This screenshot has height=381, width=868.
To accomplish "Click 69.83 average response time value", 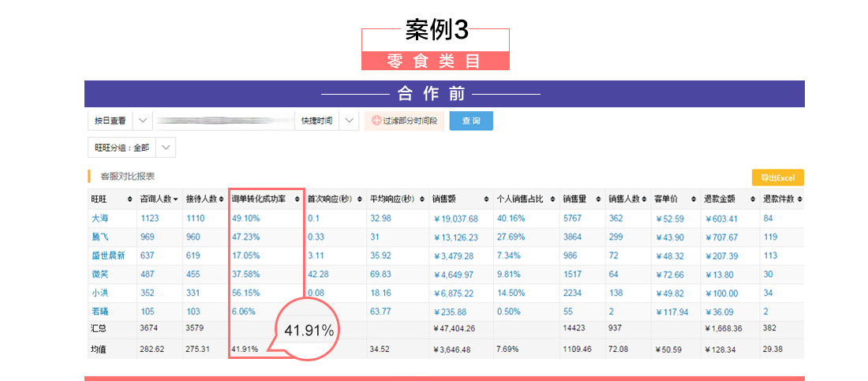I will [381, 275].
